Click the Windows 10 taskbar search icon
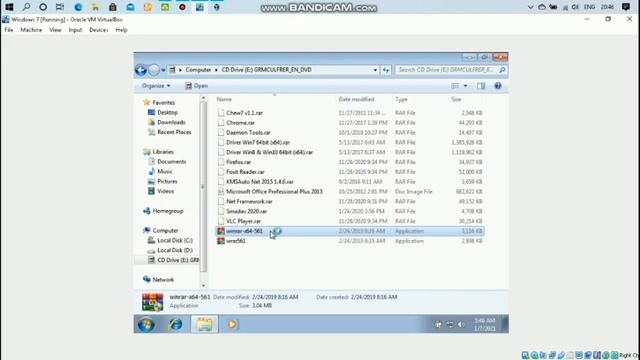The width and height of the screenshot is (640, 360). tap(26, 7)
